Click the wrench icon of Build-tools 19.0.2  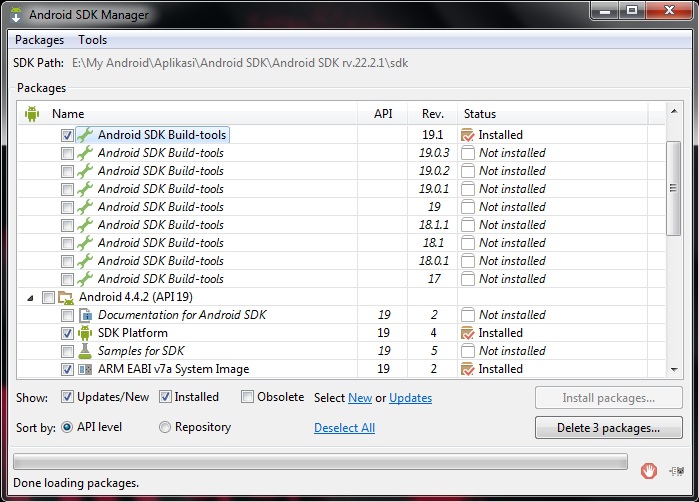point(85,171)
